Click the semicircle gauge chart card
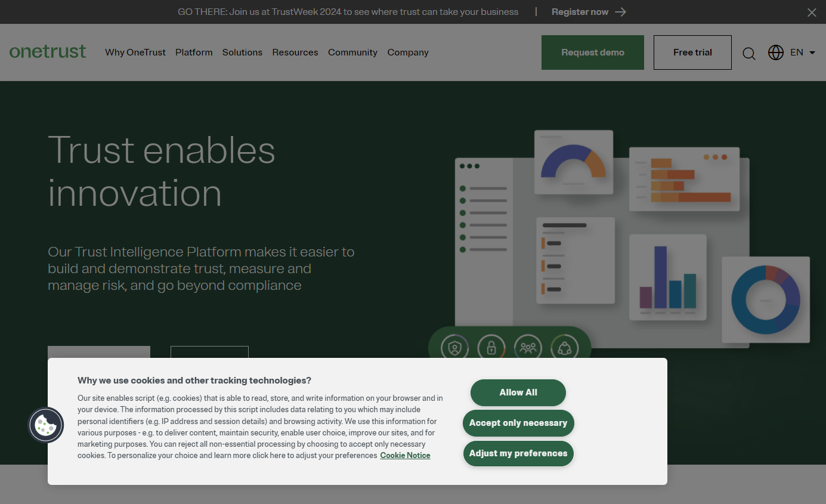826x504 pixels. coord(574,162)
